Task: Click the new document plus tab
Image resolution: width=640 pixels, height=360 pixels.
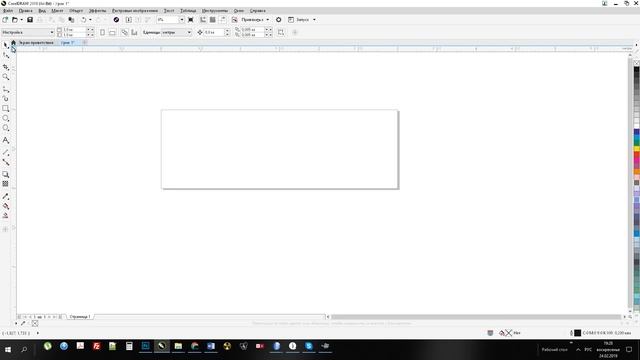Action: (x=84, y=42)
